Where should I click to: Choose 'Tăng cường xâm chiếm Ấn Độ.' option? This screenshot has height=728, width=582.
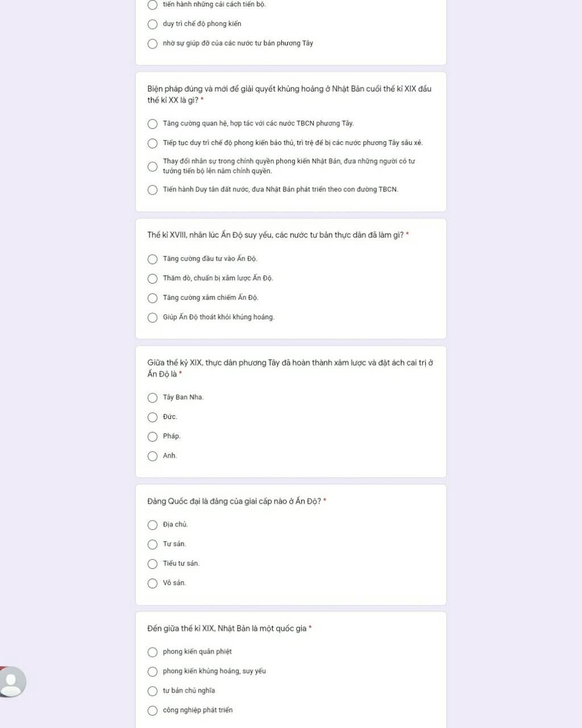click(x=152, y=298)
